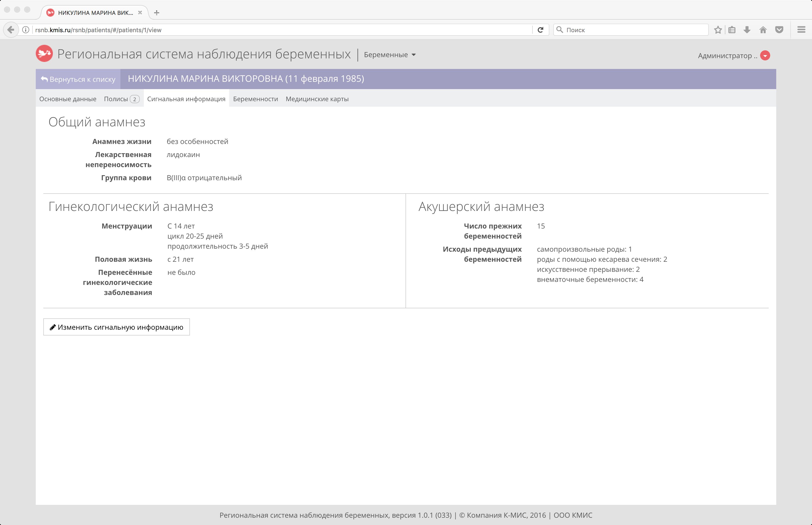Image resolution: width=812 pixels, height=525 pixels.
Task: Click the 'Акушерский анамнез' heading
Action: [x=481, y=207]
